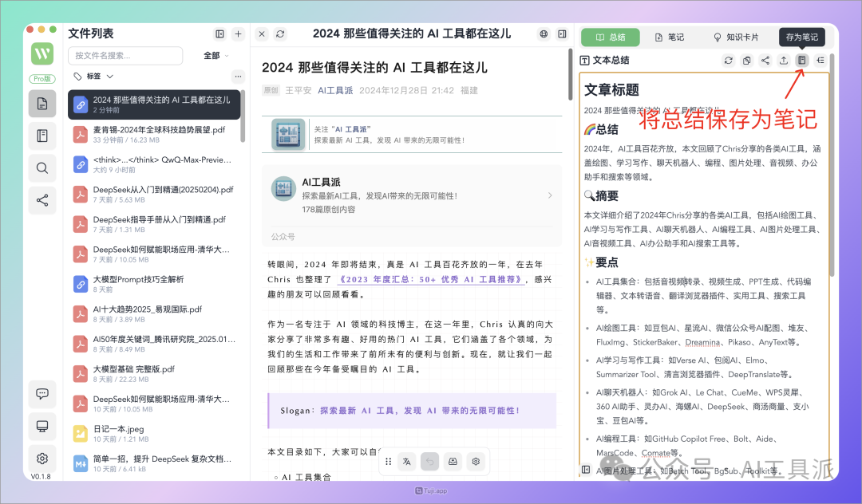
Task: Open the 简单一招，提升 DeepSeek markdown file
Action: coord(154,463)
